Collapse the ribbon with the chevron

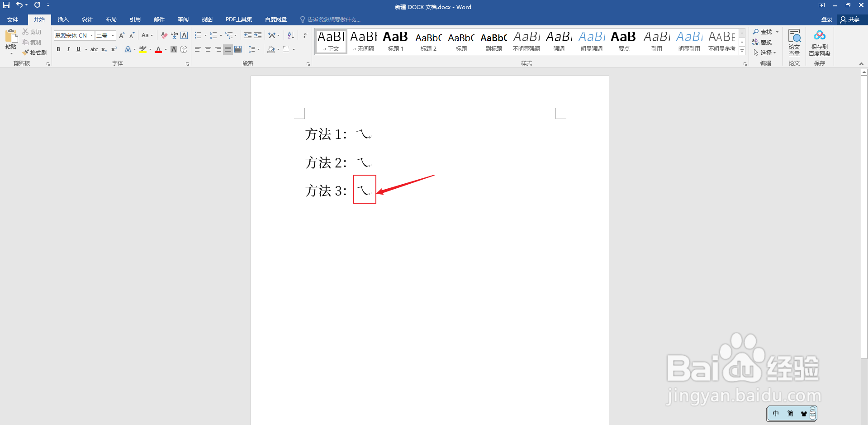click(861, 64)
